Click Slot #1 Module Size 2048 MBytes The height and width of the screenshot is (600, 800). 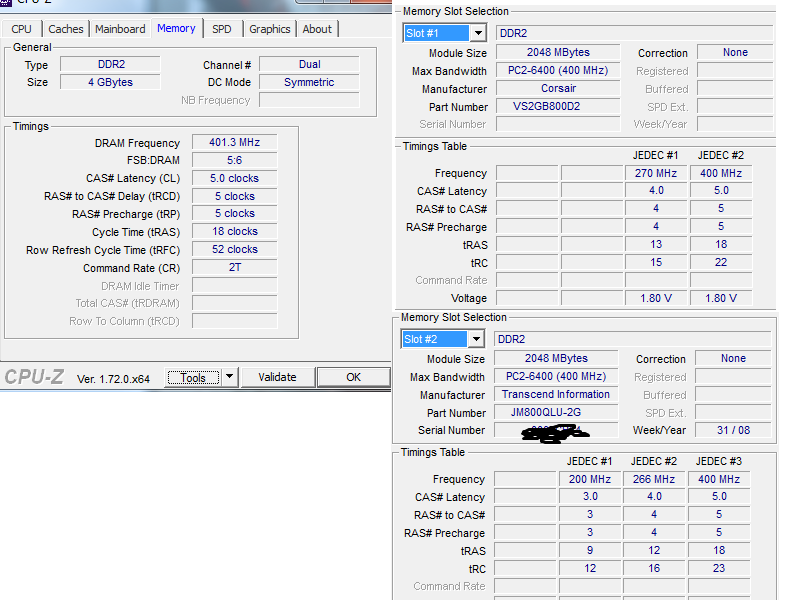(x=559, y=52)
